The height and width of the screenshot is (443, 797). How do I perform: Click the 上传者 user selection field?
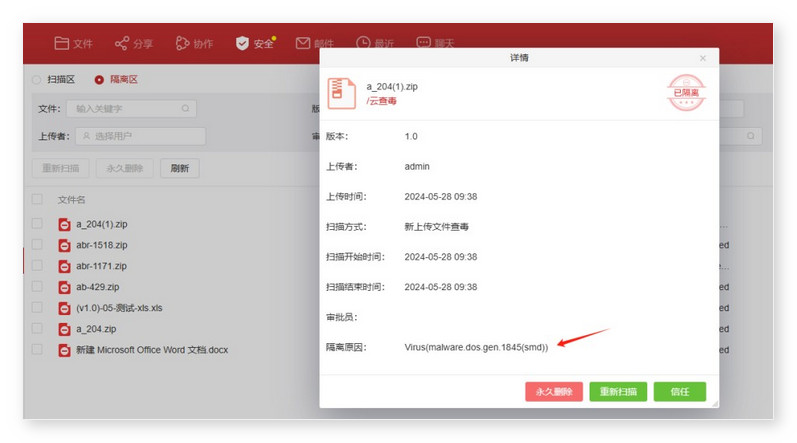coord(140,136)
